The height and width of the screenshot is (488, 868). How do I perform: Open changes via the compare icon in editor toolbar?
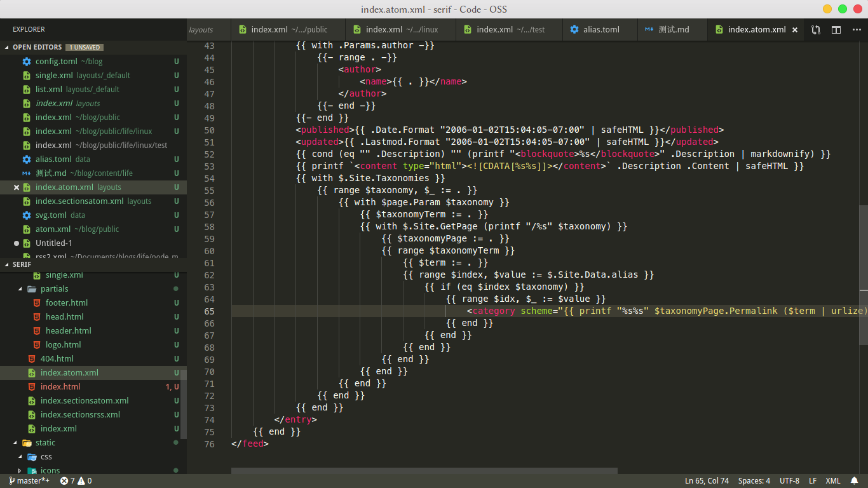[816, 30]
